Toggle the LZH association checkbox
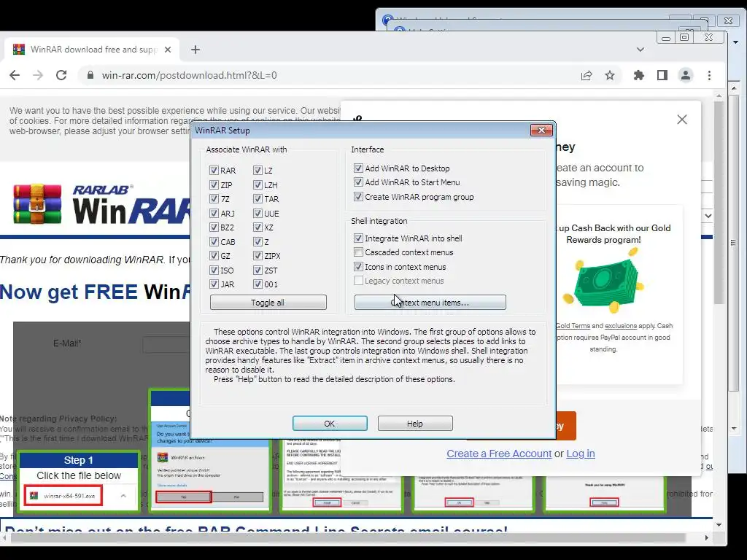Viewport: 747px width, 560px height. (x=258, y=184)
